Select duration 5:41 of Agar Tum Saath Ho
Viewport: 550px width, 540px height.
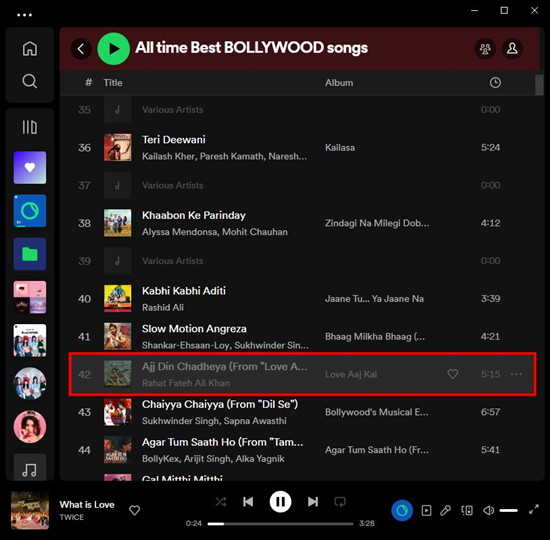(490, 450)
